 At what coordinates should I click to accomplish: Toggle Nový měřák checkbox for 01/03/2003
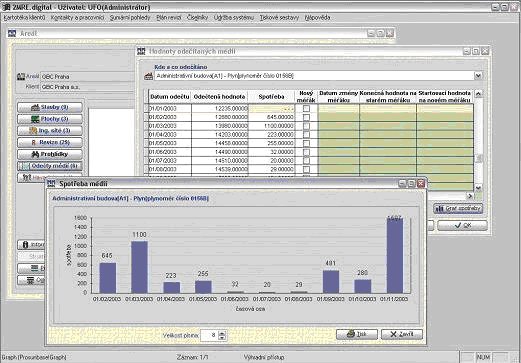[306, 126]
